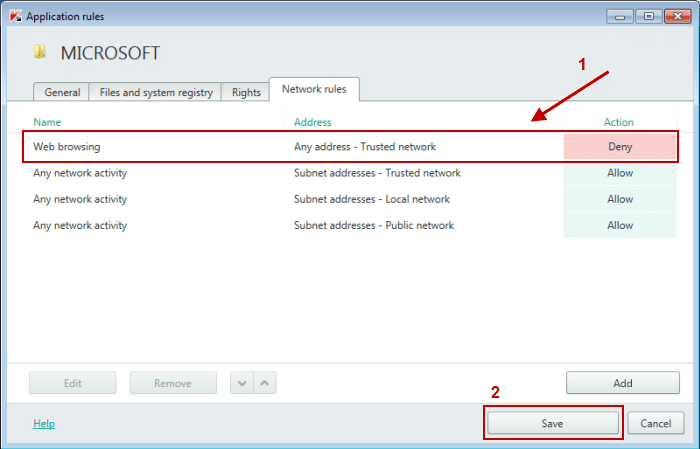Select 'Any network activity' in Trusted network row
This screenshot has width=700, height=449.
[80, 173]
